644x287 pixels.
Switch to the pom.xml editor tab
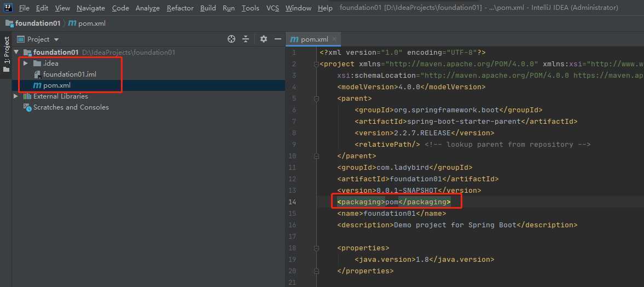tap(314, 39)
